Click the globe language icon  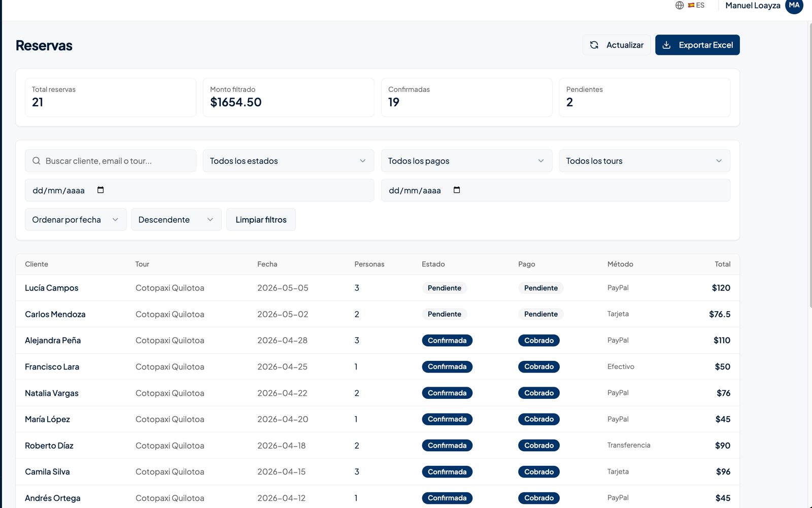(680, 6)
